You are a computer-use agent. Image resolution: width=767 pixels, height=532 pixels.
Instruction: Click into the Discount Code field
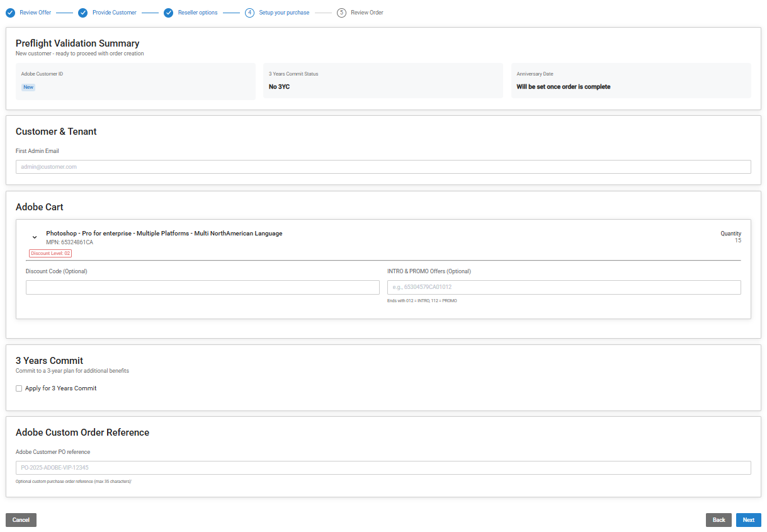[202, 288]
